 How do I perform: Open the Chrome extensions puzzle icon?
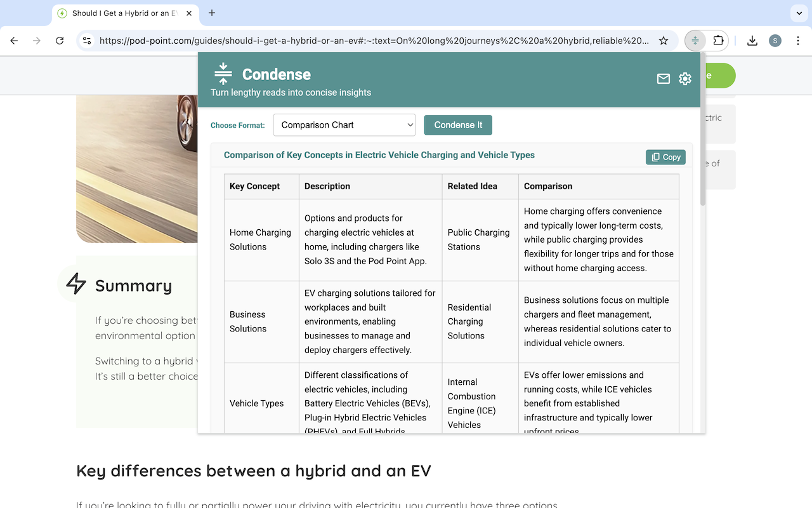point(718,41)
